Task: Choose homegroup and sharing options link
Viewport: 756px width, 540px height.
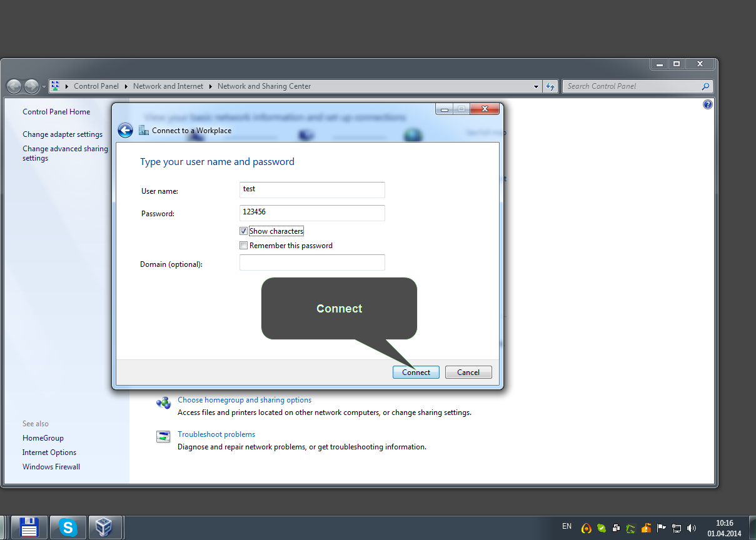Action: tap(244, 400)
